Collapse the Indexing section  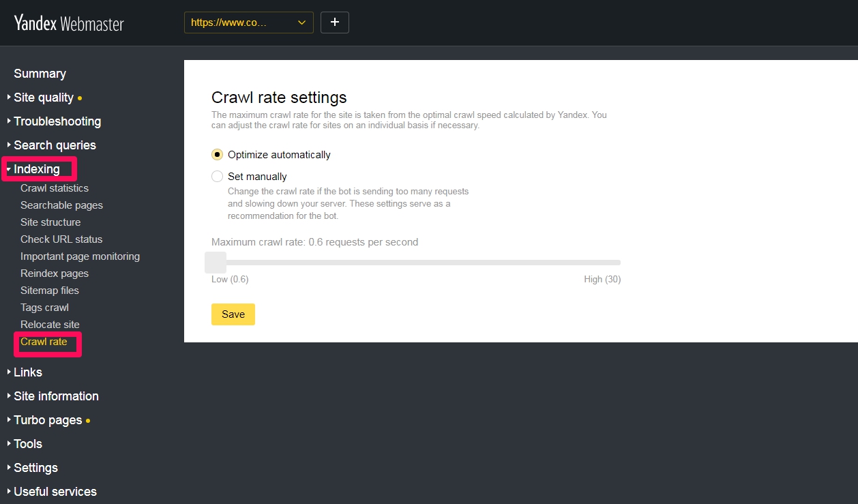click(37, 169)
